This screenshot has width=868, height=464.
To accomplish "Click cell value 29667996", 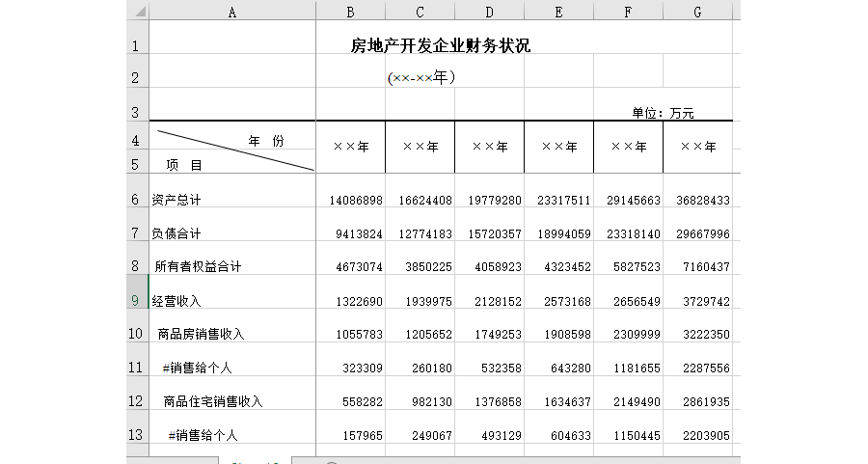I will 703,234.
